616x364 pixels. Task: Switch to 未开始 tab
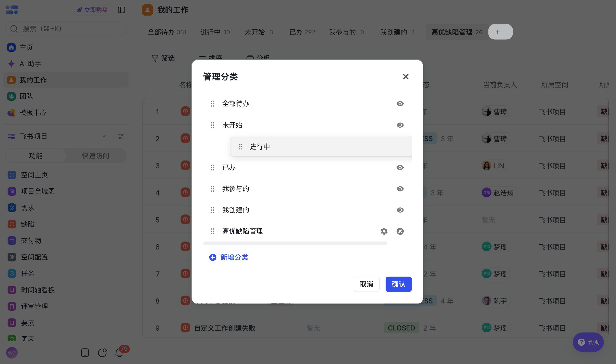(259, 32)
